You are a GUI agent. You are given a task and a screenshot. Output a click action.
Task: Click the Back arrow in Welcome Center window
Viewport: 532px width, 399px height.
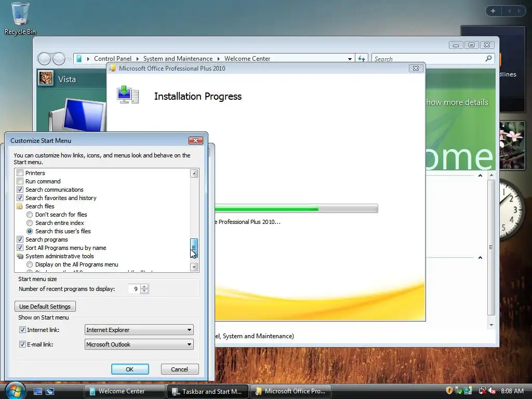(x=45, y=59)
